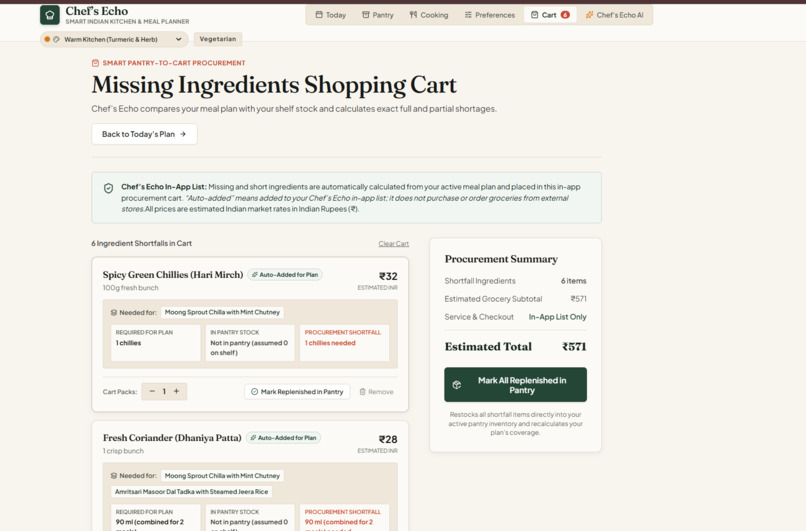
Task: Click Mark All Replenished in Pantry button
Action: tap(515, 384)
